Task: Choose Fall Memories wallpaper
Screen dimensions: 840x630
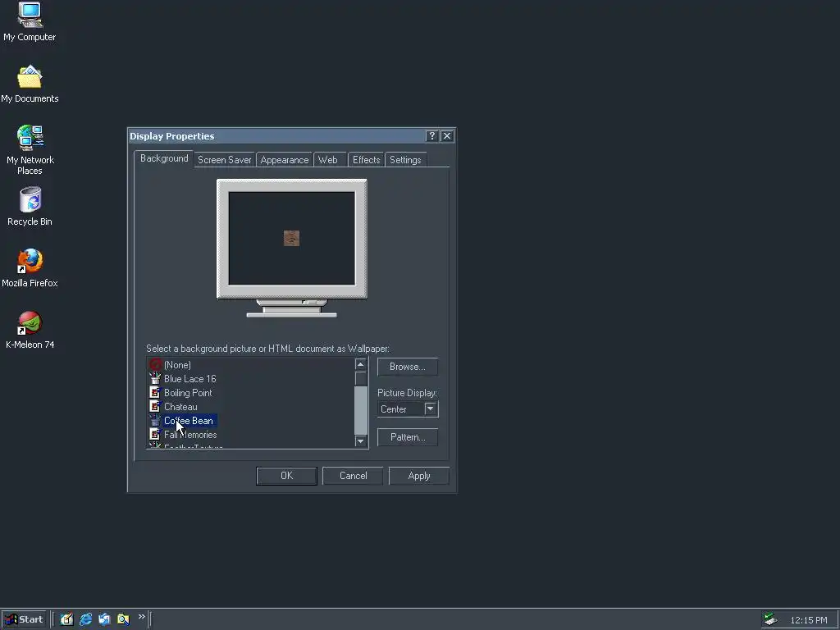Action: tap(190, 435)
